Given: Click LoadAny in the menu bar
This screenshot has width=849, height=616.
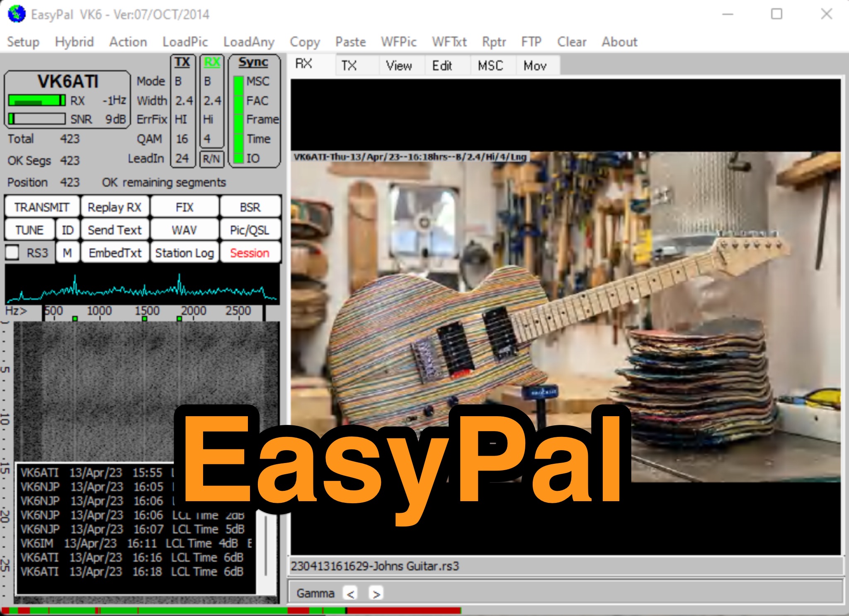Looking at the screenshot, I should [x=249, y=42].
